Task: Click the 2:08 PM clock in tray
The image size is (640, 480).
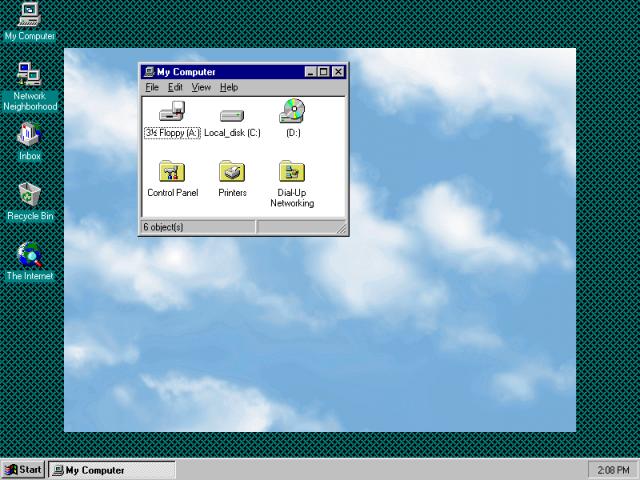Action: (613, 470)
